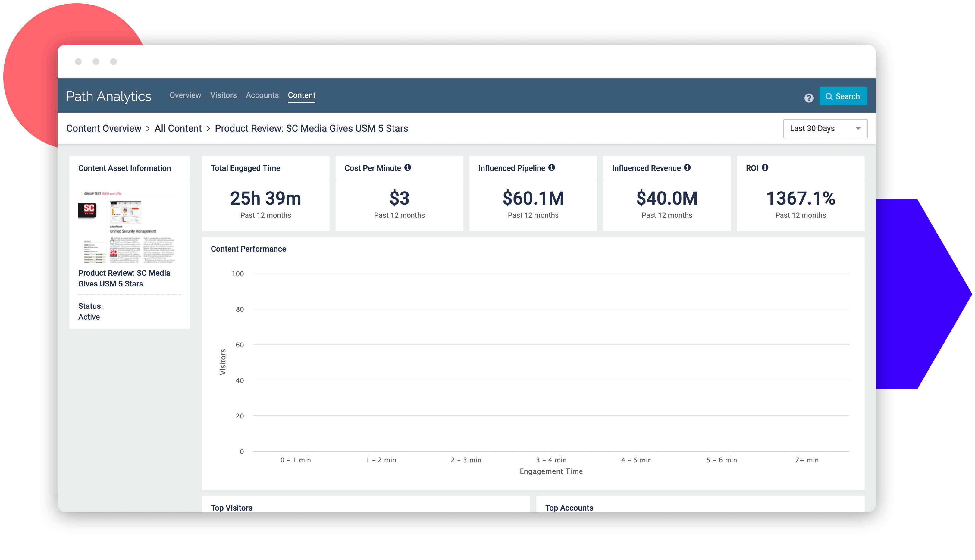Click the Influenced Pipeline info icon
Screen dimensions: 975x560
tap(552, 167)
